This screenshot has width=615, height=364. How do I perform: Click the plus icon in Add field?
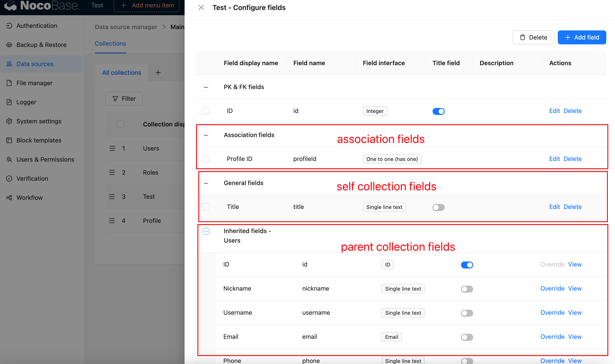(x=568, y=38)
